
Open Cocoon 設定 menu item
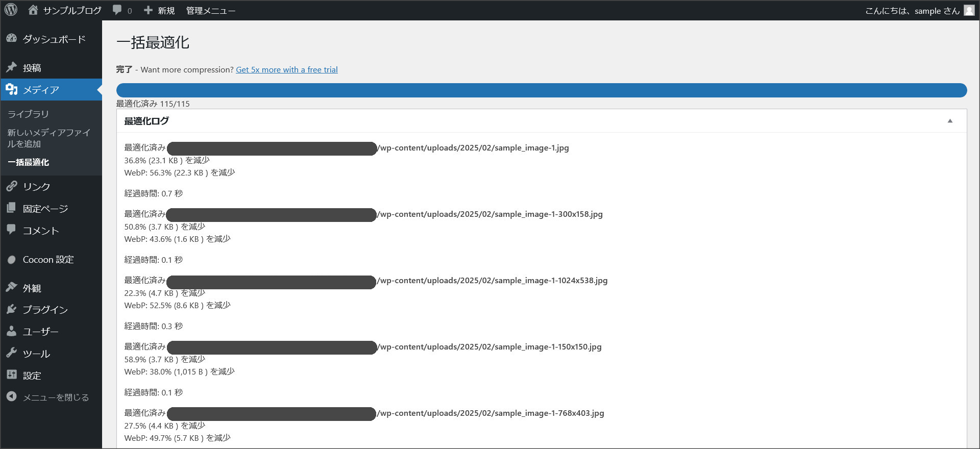click(x=48, y=260)
